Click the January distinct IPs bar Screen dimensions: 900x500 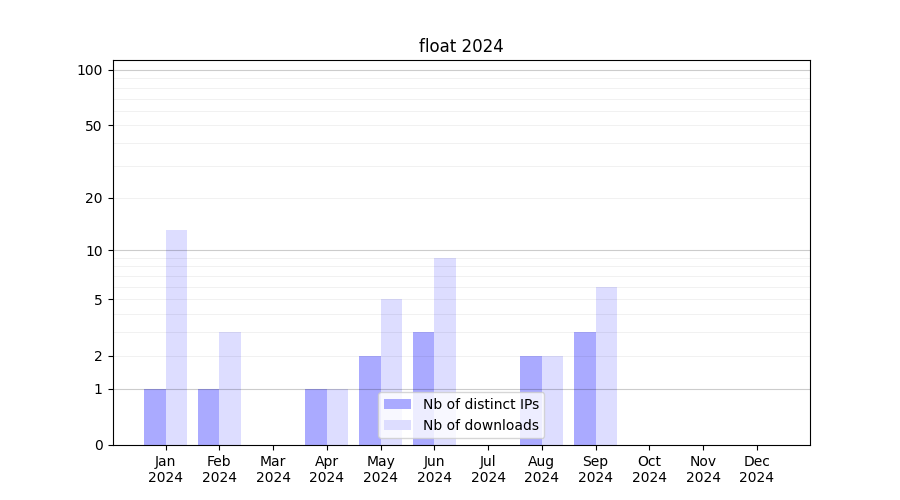click(155, 416)
